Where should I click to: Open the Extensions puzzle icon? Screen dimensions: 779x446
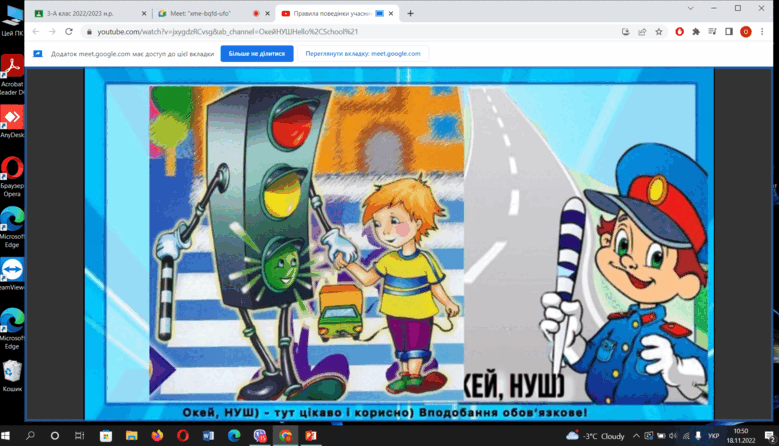tap(696, 32)
